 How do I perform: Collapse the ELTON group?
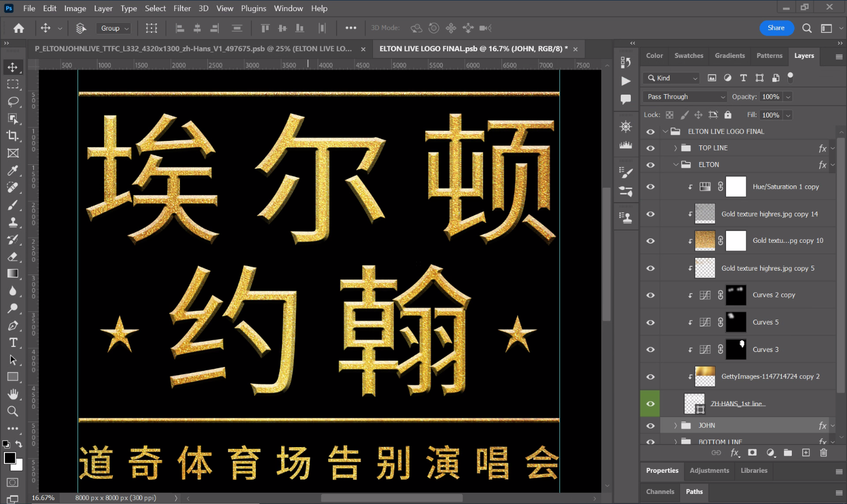pyautogui.click(x=675, y=165)
